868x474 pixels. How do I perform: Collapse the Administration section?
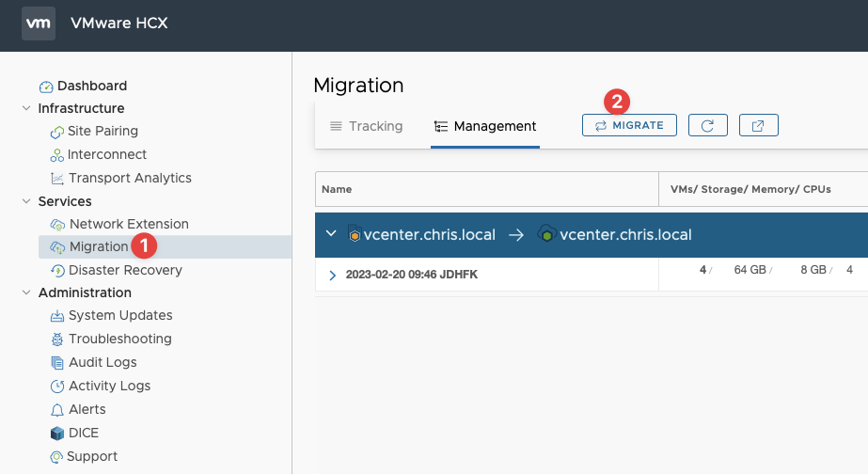coord(26,292)
